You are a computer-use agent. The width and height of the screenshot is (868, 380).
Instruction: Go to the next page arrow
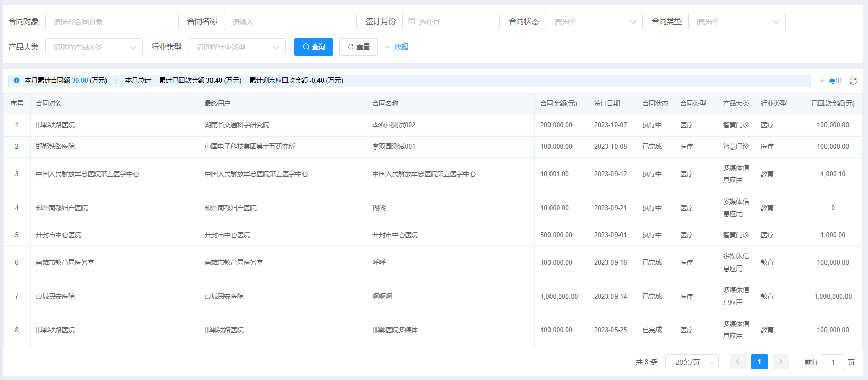[780, 362]
